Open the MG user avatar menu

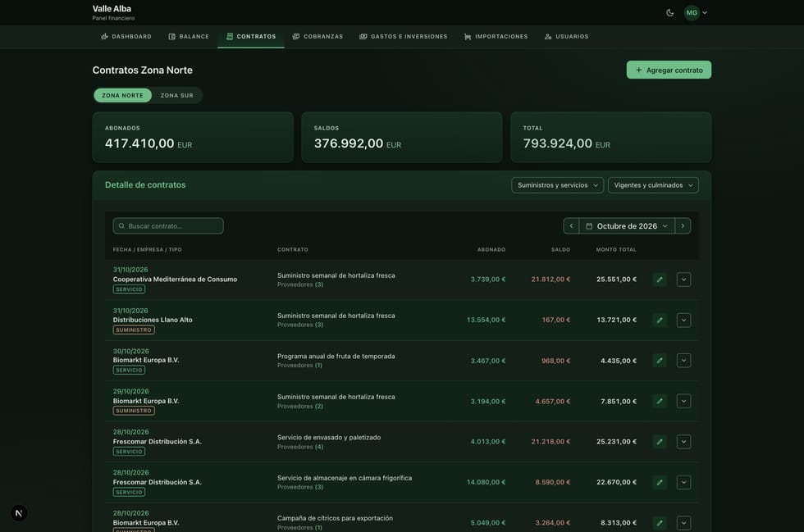[x=692, y=13]
